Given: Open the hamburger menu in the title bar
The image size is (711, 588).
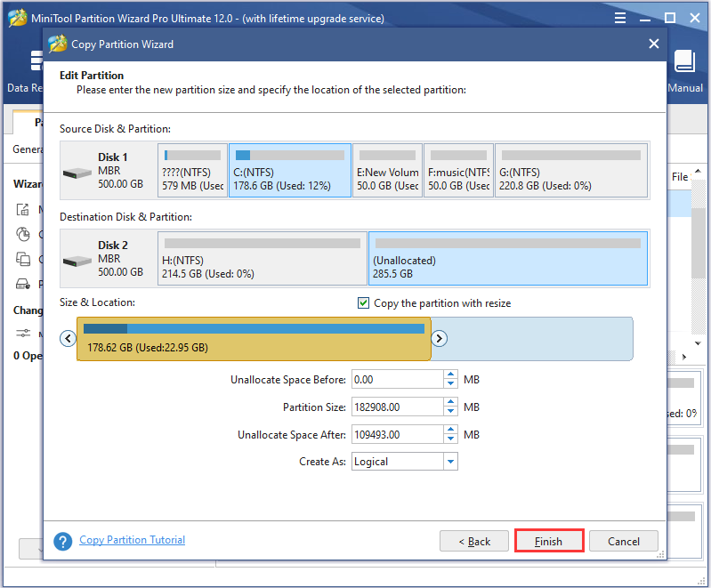Looking at the screenshot, I should click(x=620, y=18).
